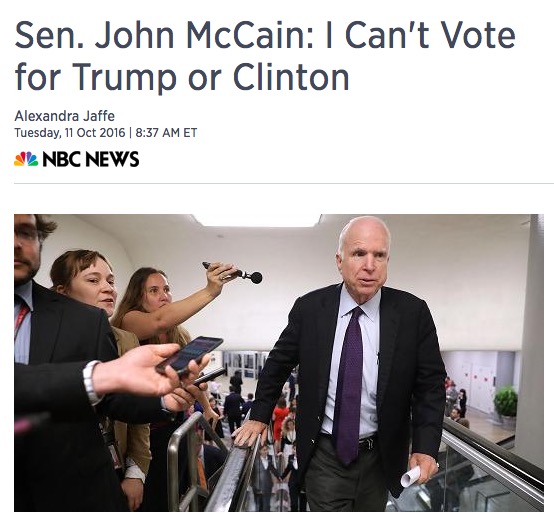
Task: Open the NBC NEWS wordmark link
Action: [91, 159]
